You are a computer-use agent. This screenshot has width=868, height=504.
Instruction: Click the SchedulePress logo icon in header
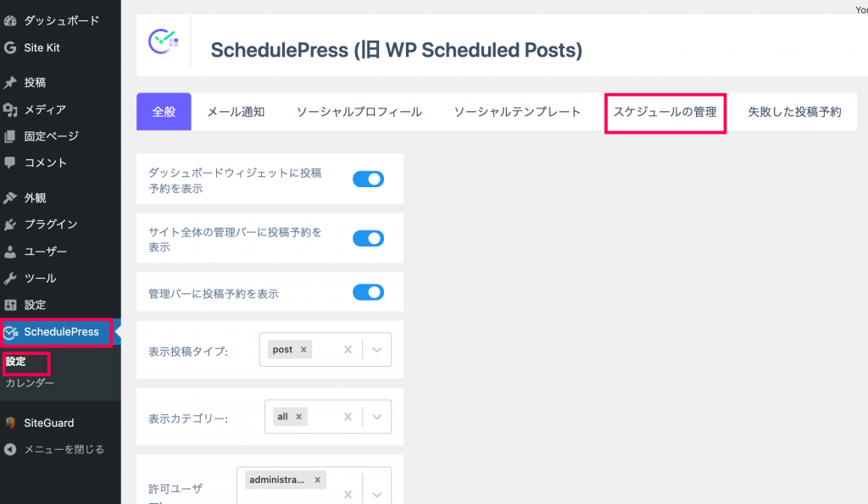coord(163,42)
